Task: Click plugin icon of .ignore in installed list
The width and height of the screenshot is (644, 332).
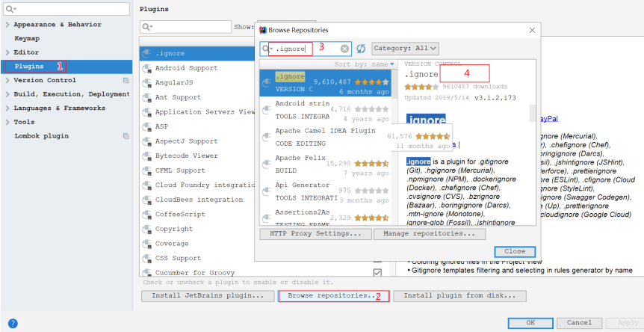Action: [146, 53]
